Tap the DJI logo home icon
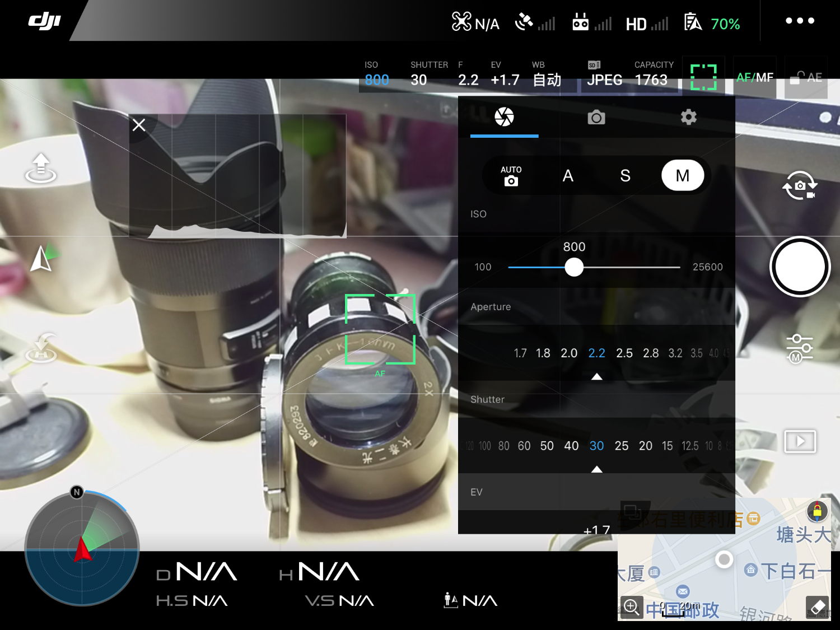Viewport: 840px width, 630px height. point(44,21)
